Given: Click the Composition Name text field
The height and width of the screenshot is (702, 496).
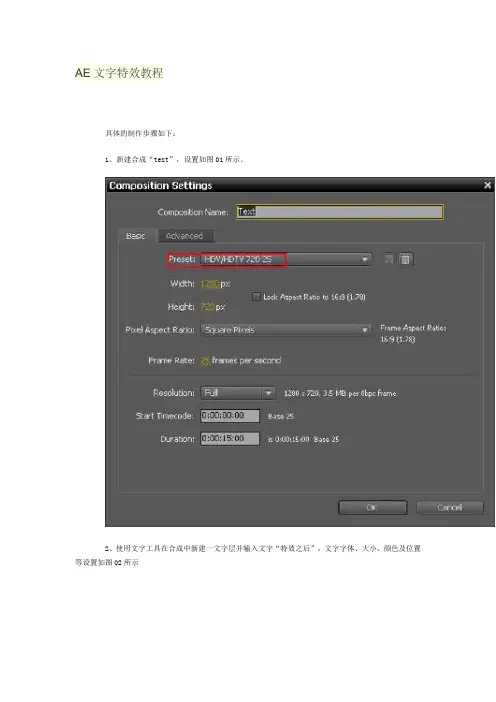Looking at the screenshot, I should click(x=340, y=212).
